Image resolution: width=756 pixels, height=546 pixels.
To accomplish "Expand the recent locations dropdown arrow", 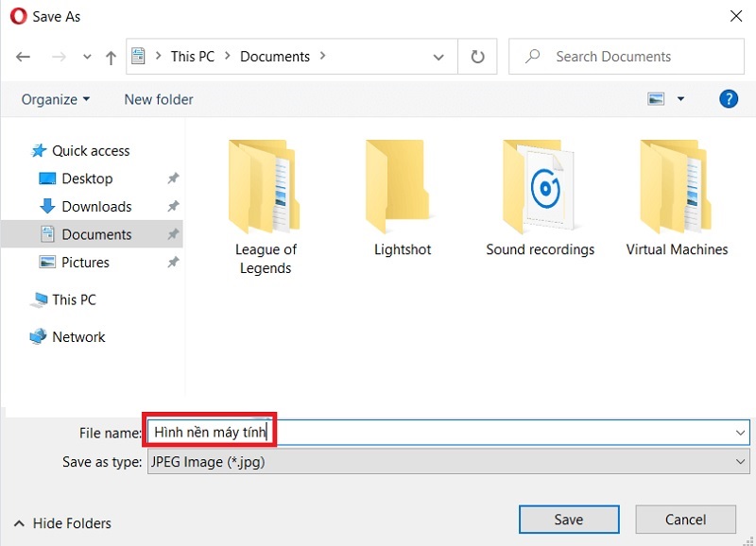I will point(87,58).
